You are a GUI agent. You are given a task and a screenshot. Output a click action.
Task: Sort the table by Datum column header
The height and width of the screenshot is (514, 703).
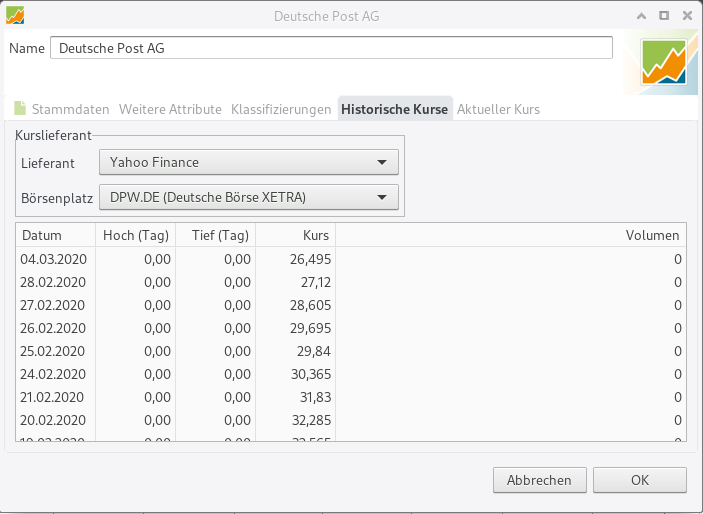click(56, 235)
